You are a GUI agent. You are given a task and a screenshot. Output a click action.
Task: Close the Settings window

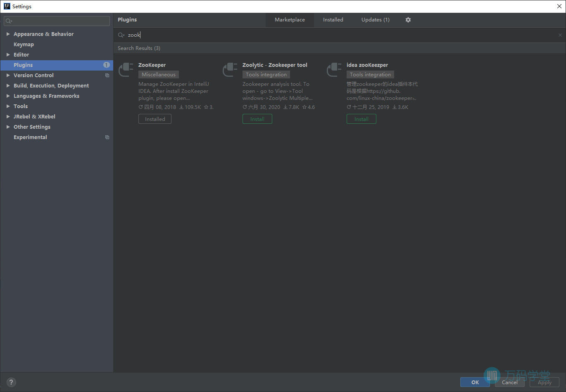pos(559,6)
